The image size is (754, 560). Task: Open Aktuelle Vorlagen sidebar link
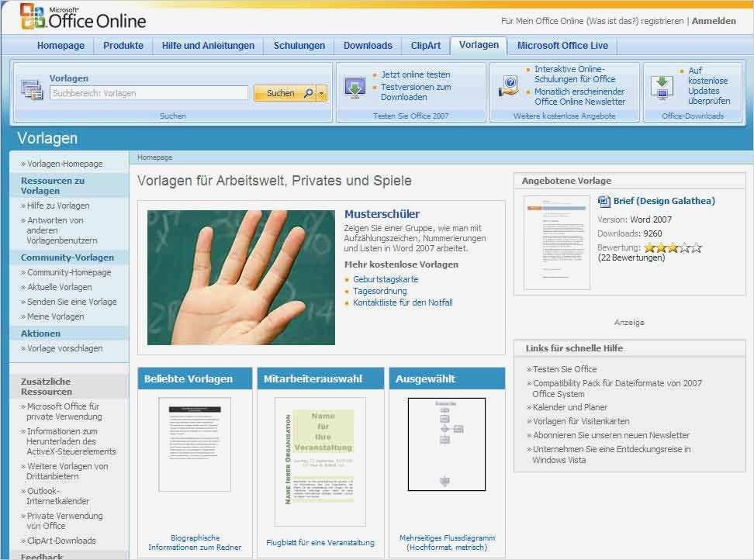(x=59, y=288)
